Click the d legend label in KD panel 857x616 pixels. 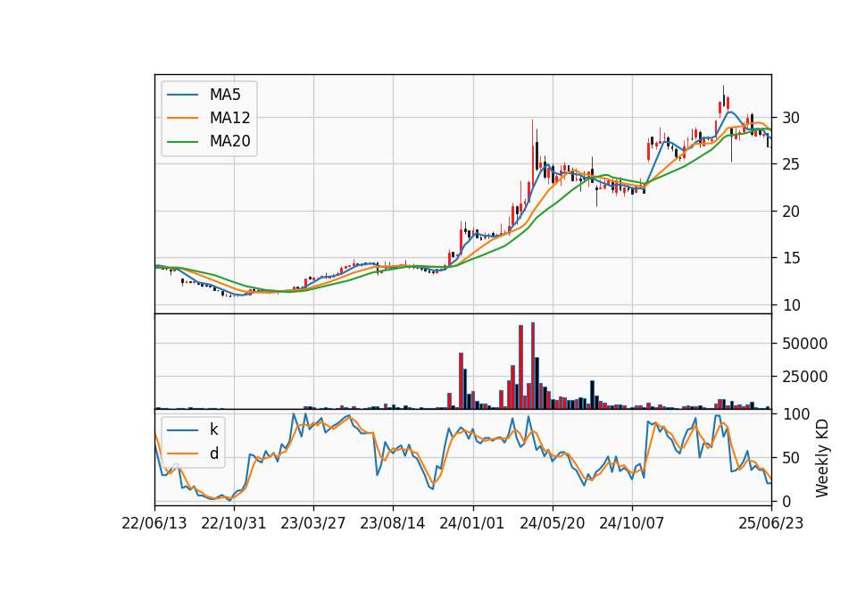coord(213,454)
